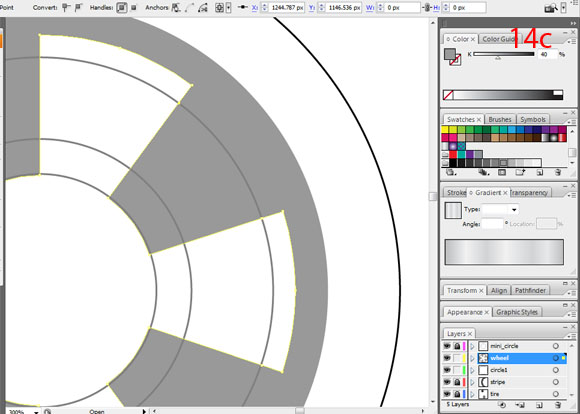580x414 pixels.
Task: Click the align options icon in control bar
Action: pyautogui.click(x=220, y=7)
